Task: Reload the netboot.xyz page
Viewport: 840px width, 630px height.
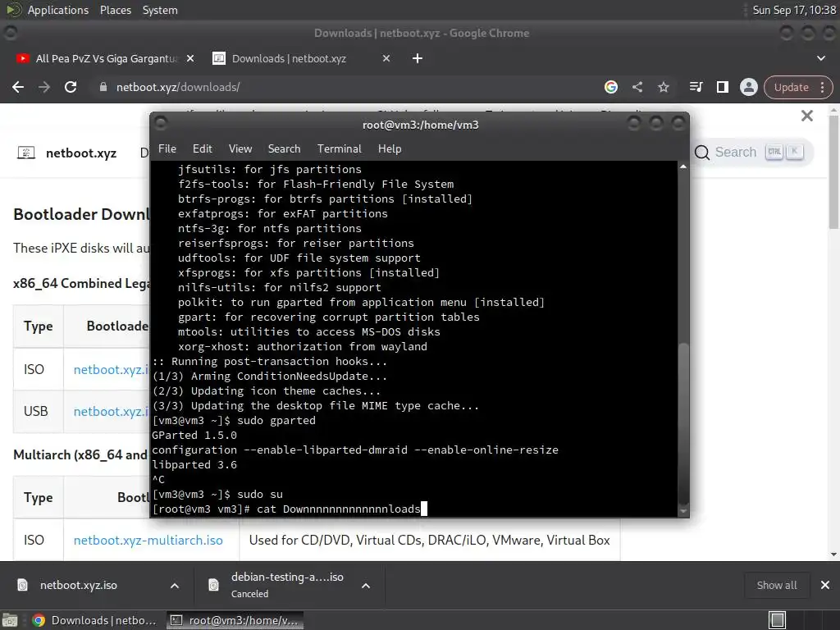Action: 71,87
